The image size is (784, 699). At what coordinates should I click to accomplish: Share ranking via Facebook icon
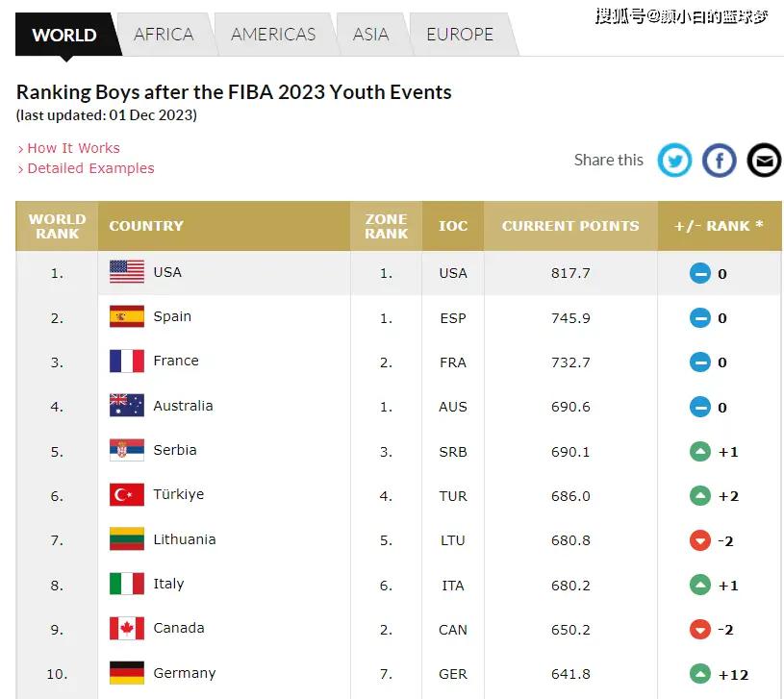719,160
